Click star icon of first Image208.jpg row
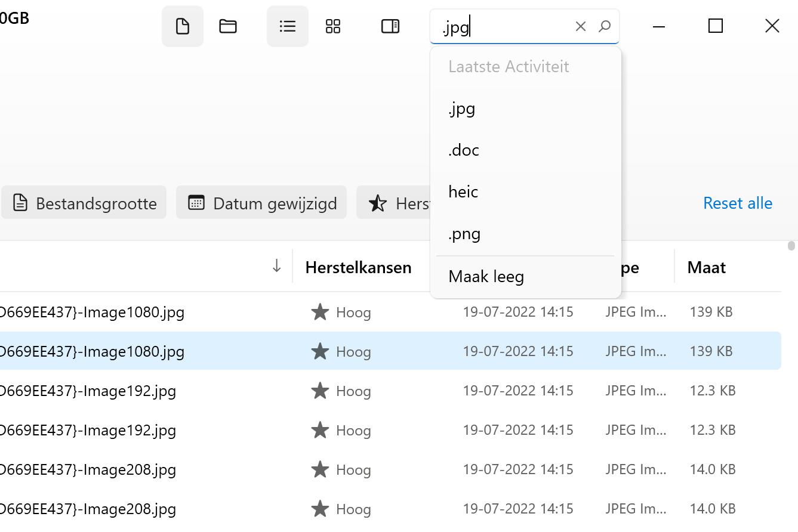The image size is (798, 532). pos(321,469)
